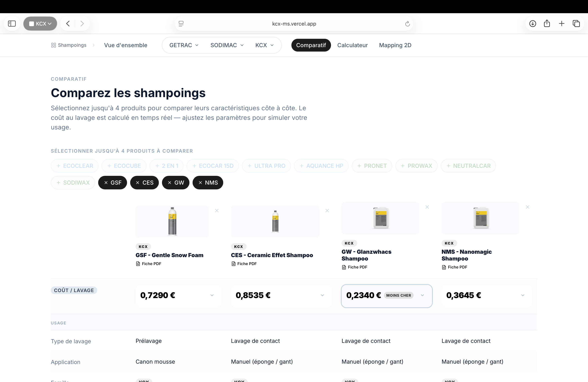The height and width of the screenshot is (382, 588).
Task: Remove GW column with its X icon
Action: (427, 207)
